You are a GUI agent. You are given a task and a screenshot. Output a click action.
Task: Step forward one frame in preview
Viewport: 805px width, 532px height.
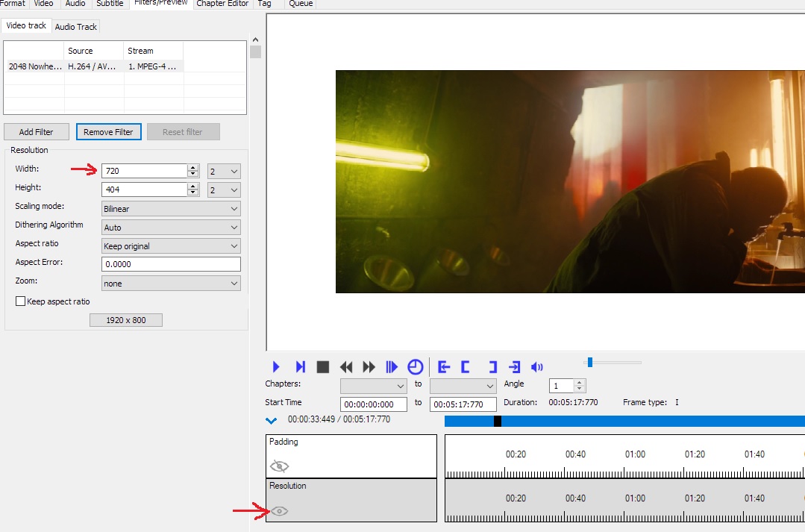(301, 366)
